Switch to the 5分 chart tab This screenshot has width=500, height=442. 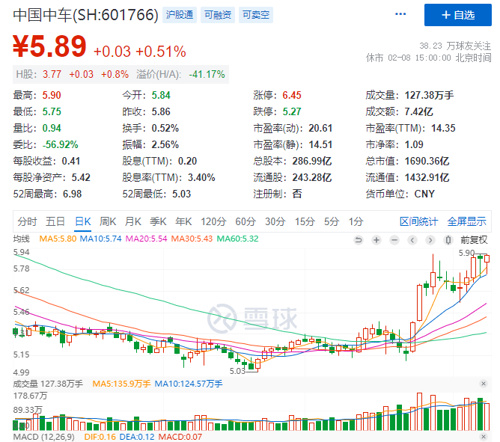click(331, 221)
